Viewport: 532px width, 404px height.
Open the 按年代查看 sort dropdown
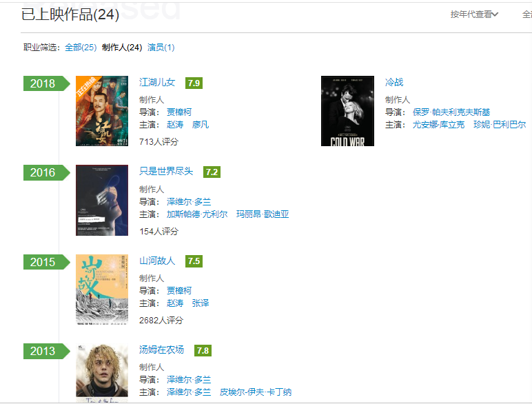[474, 14]
